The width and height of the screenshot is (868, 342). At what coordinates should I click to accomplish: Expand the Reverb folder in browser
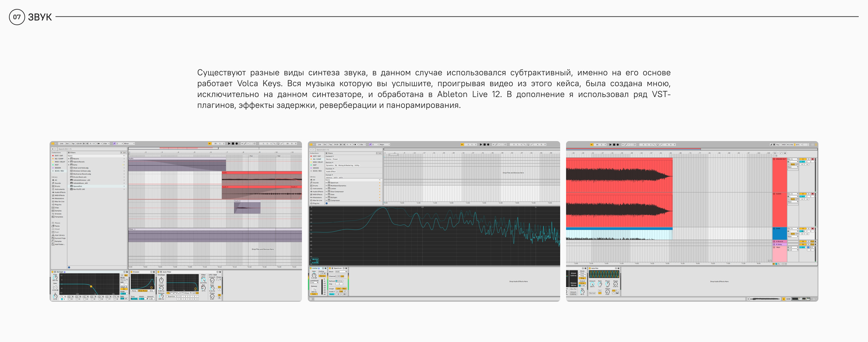click(69, 159)
